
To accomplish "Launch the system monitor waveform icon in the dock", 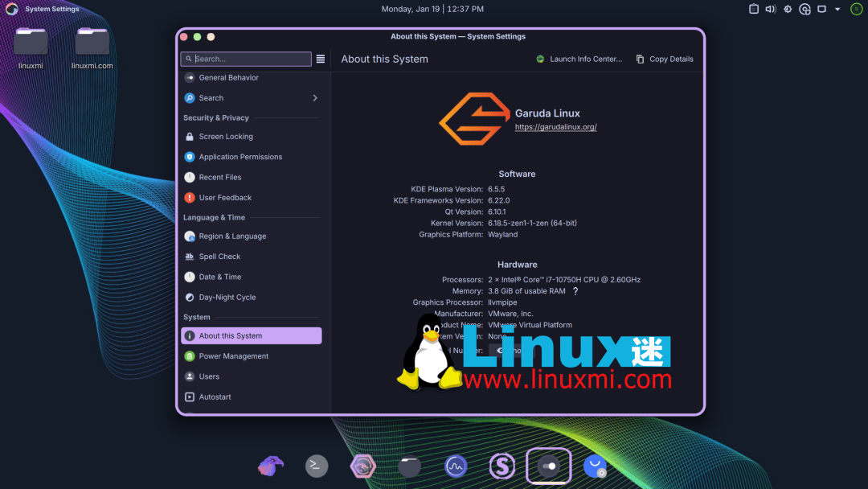I will 456,466.
